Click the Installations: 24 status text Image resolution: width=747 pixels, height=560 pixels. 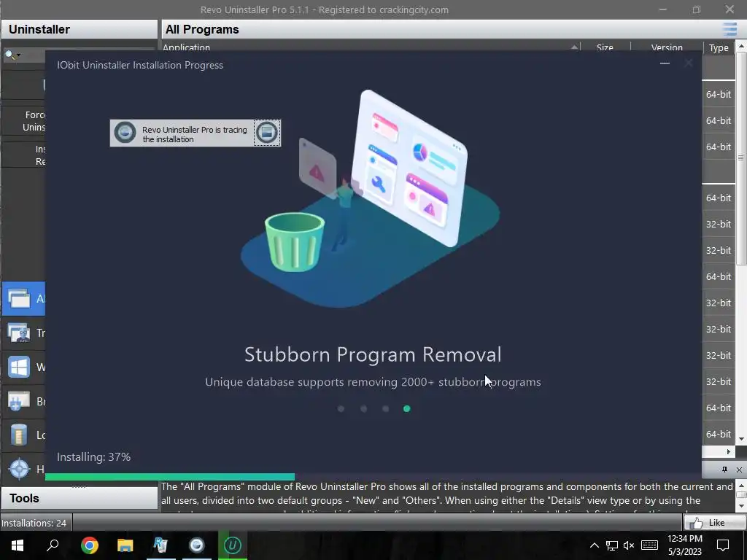point(34,523)
